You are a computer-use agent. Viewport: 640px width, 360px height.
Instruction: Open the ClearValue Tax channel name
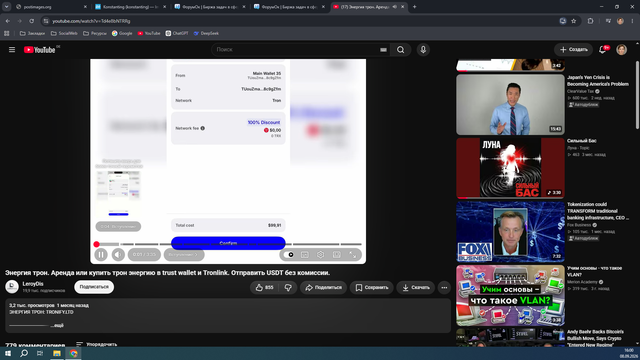[580, 91]
